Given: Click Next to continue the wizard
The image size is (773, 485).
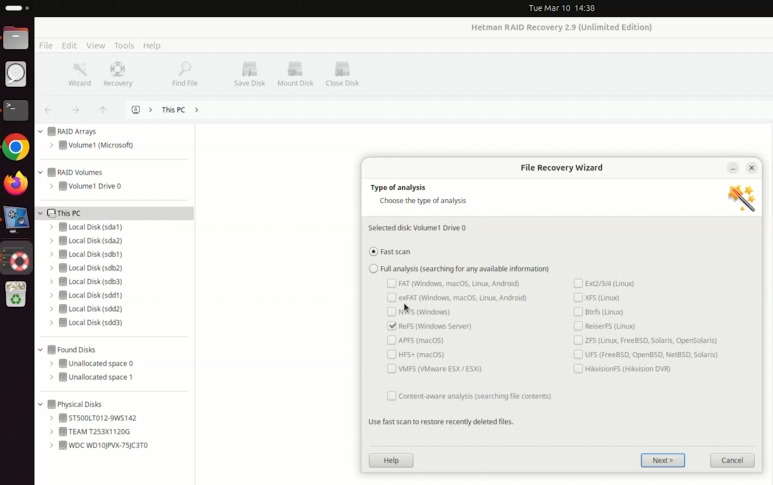Looking at the screenshot, I should (x=663, y=460).
